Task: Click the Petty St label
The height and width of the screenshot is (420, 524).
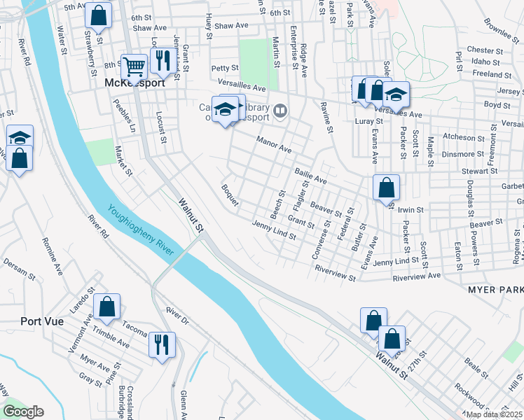Action: click(225, 68)
